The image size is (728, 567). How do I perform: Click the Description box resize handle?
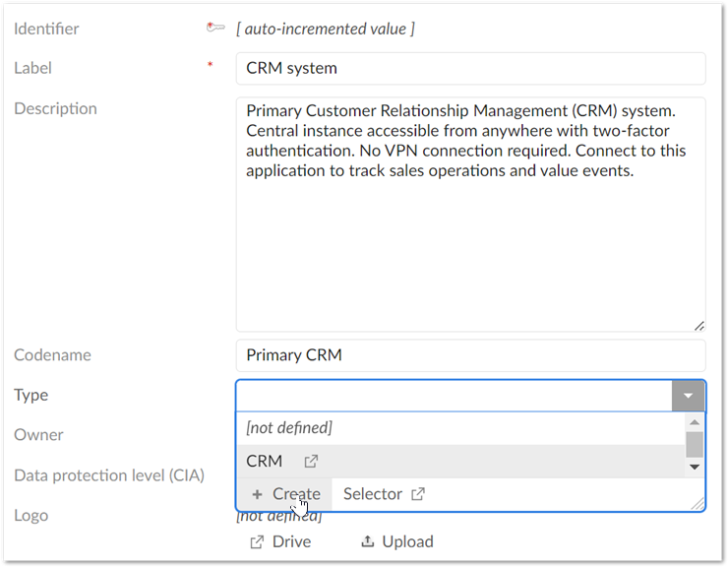[x=698, y=325]
